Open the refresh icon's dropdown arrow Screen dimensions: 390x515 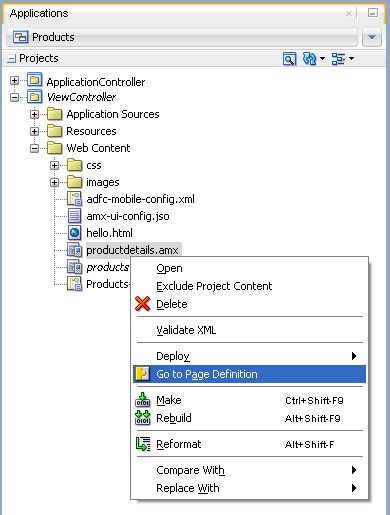(x=322, y=59)
